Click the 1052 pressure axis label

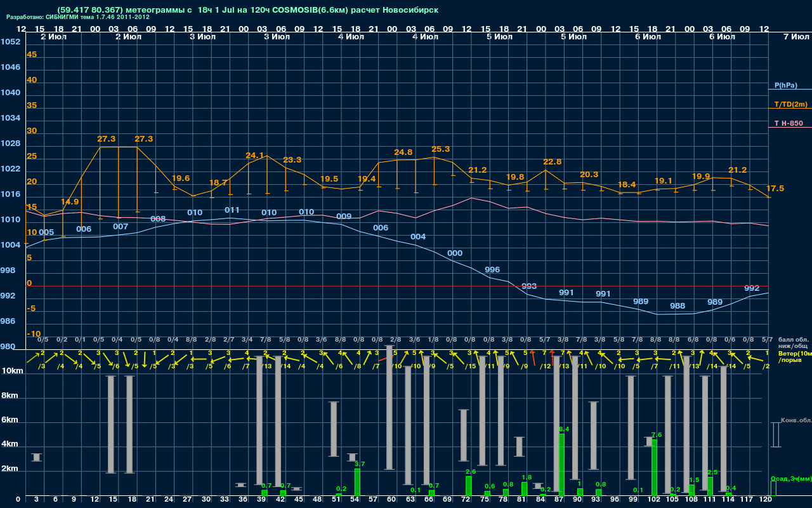point(10,42)
